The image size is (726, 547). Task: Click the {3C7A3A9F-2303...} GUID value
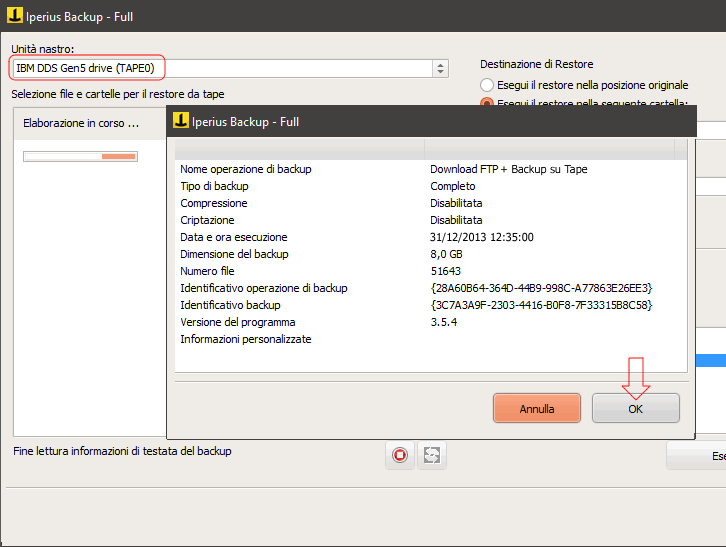point(541,305)
